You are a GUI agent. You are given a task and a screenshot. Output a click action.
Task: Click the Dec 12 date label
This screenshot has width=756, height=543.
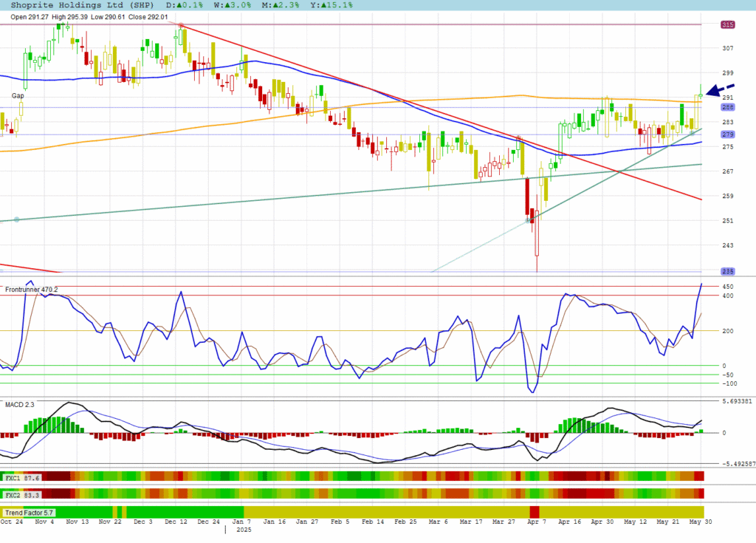[x=176, y=522]
